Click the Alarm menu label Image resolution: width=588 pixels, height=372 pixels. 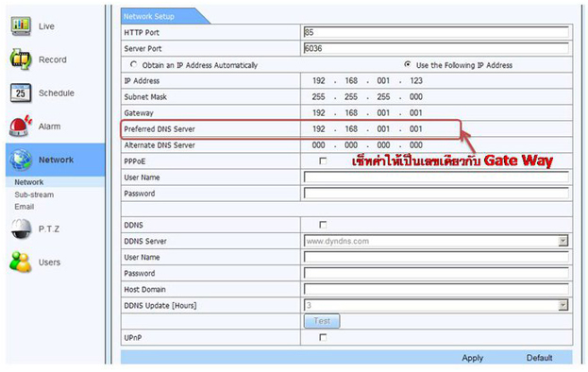click(49, 127)
